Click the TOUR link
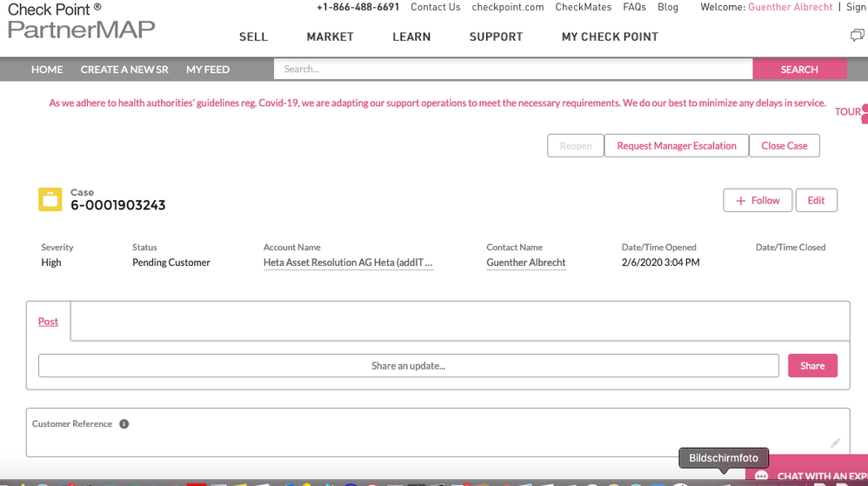 (x=847, y=112)
